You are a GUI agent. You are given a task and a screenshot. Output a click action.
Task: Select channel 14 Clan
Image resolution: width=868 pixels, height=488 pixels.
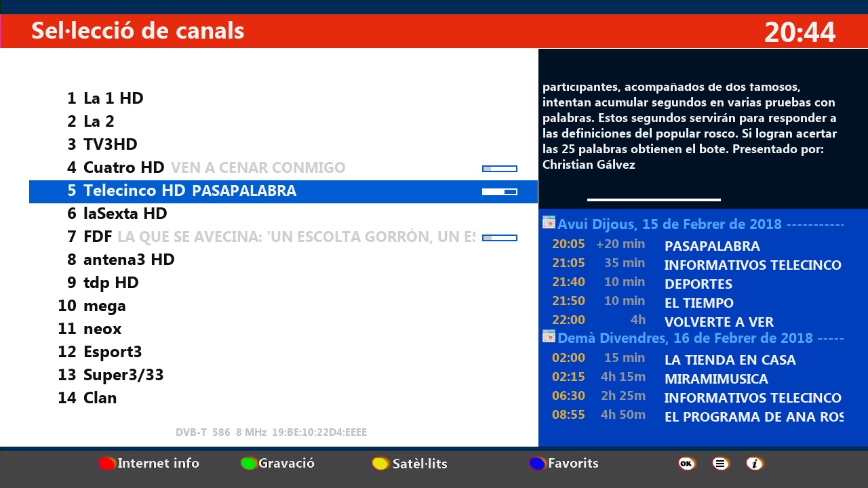tap(283, 398)
